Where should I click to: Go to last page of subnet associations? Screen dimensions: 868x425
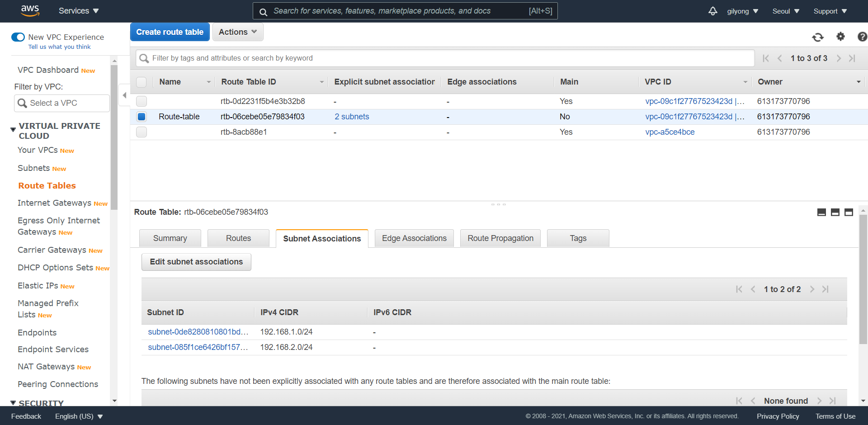pyautogui.click(x=826, y=289)
